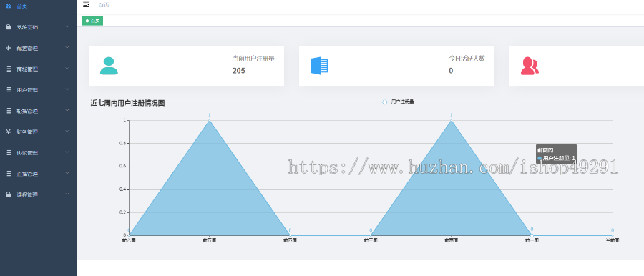
Task: Click the list icon beside 用户管理
Action: pyautogui.click(x=8, y=90)
